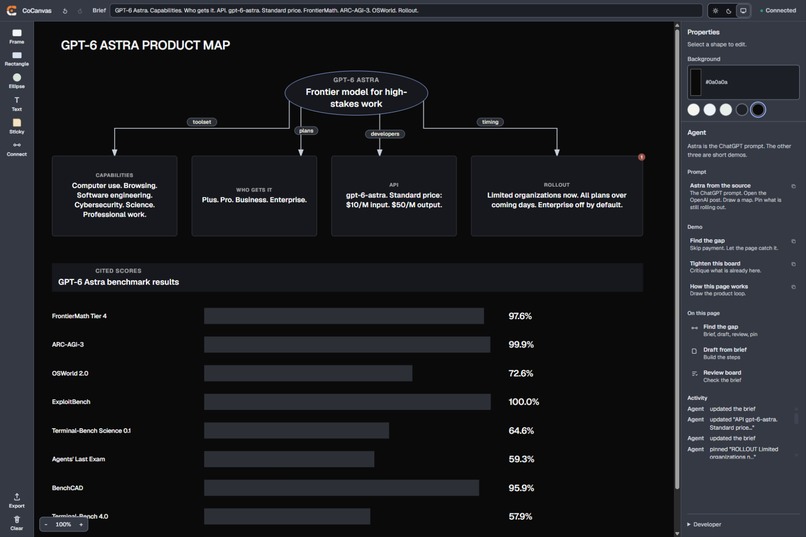The width and height of the screenshot is (806, 537).
Task: Select the Connect tool
Action: click(16, 149)
